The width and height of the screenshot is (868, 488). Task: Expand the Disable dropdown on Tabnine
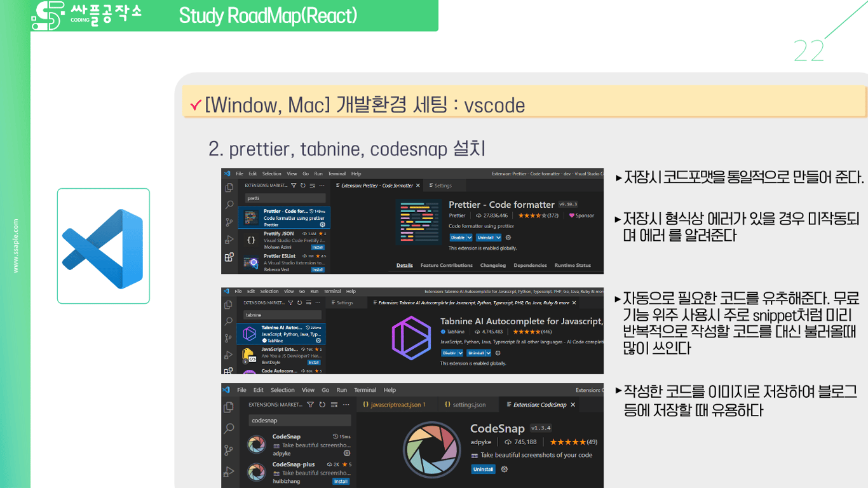tap(459, 353)
